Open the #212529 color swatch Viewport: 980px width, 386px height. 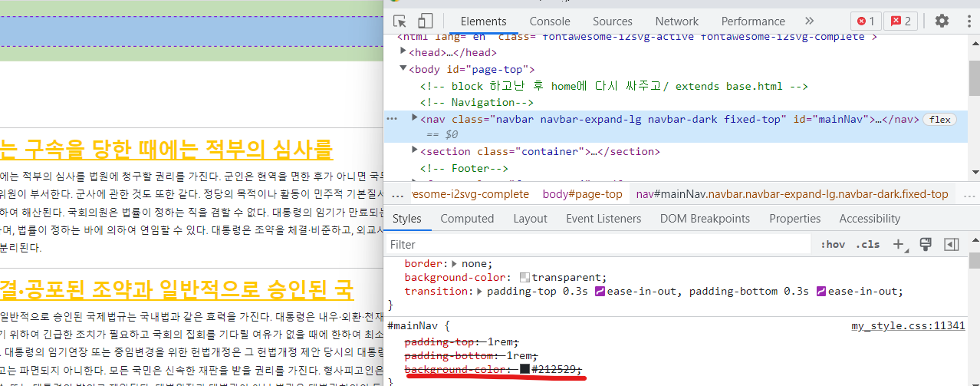tap(525, 370)
